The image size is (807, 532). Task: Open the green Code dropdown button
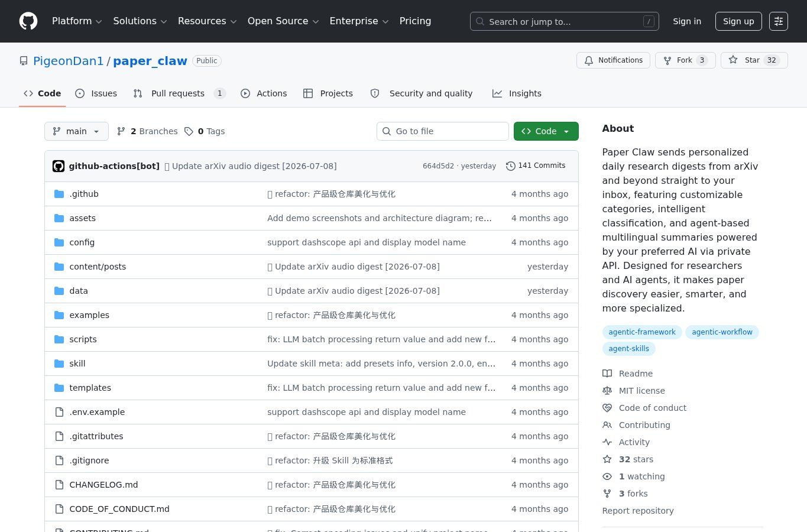pos(546,131)
